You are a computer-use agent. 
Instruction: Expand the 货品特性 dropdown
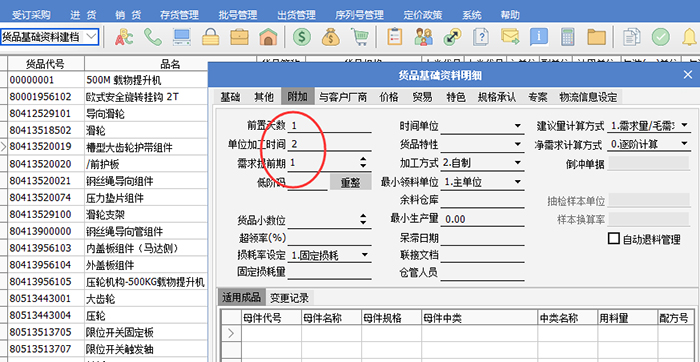(517, 145)
